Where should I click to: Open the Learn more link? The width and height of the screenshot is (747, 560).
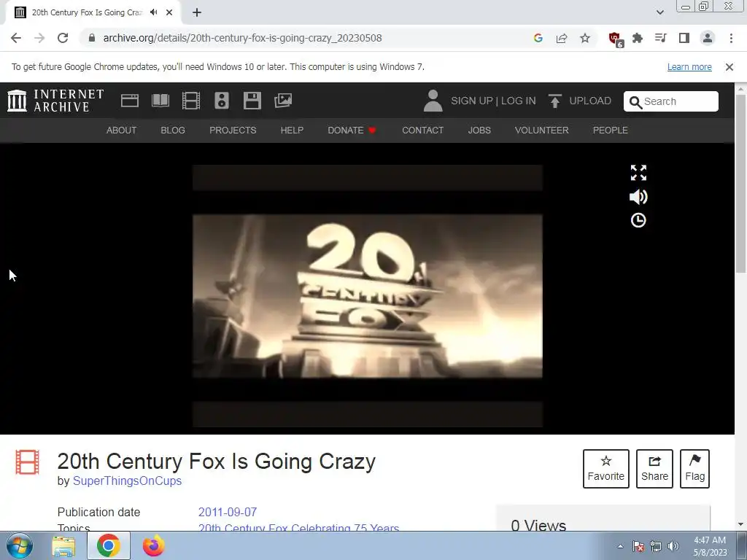tap(689, 66)
